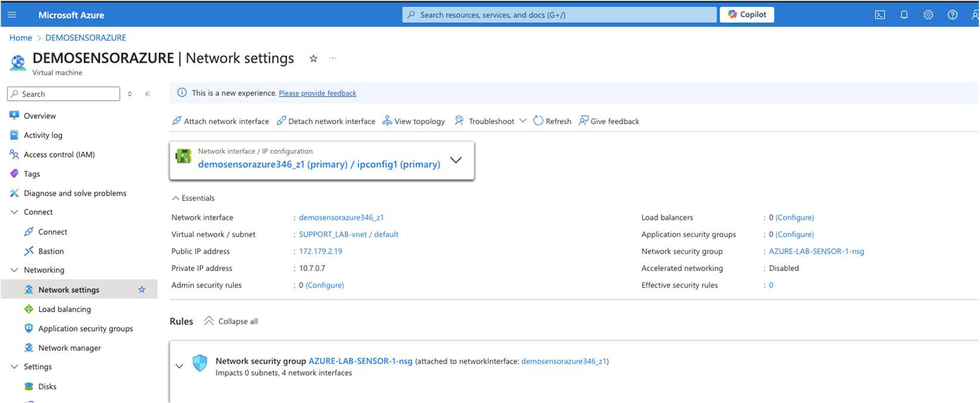Open Cloud Shell from top bar
This screenshot has height=403, width=980.
click(880, 15)
